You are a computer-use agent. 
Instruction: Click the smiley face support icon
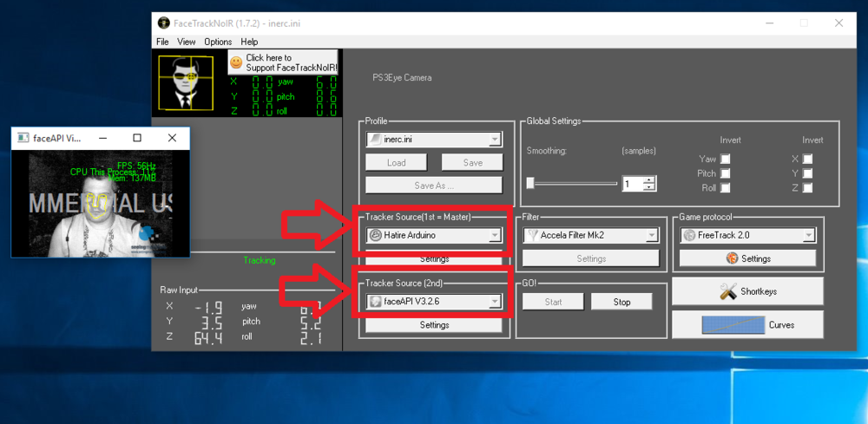click(x=236, y=62)
